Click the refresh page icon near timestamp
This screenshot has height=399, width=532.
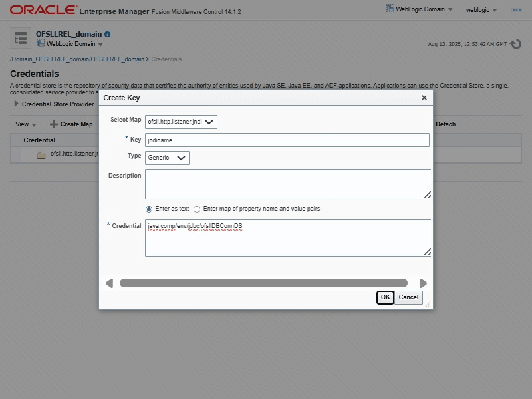[x=516, y=44]
